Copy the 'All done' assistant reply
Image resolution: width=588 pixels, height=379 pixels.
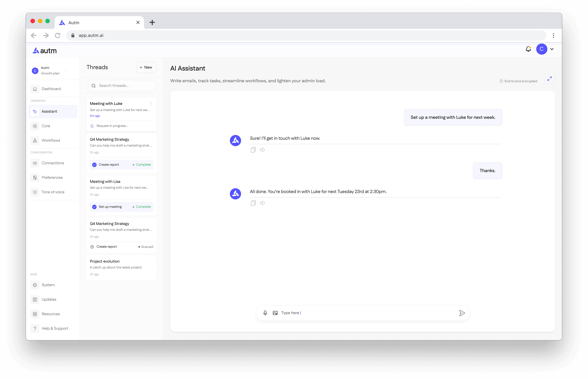[x=253, y=203]
